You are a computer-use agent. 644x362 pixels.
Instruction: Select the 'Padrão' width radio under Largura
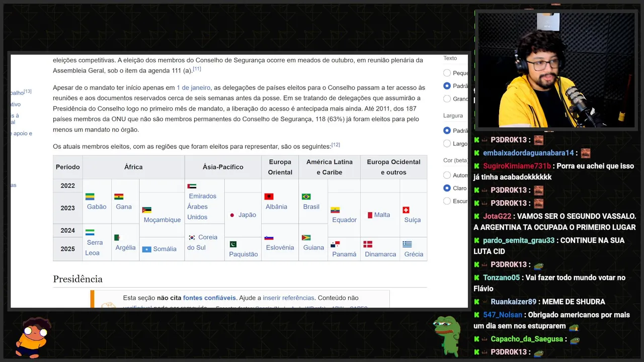coord(447,131)
